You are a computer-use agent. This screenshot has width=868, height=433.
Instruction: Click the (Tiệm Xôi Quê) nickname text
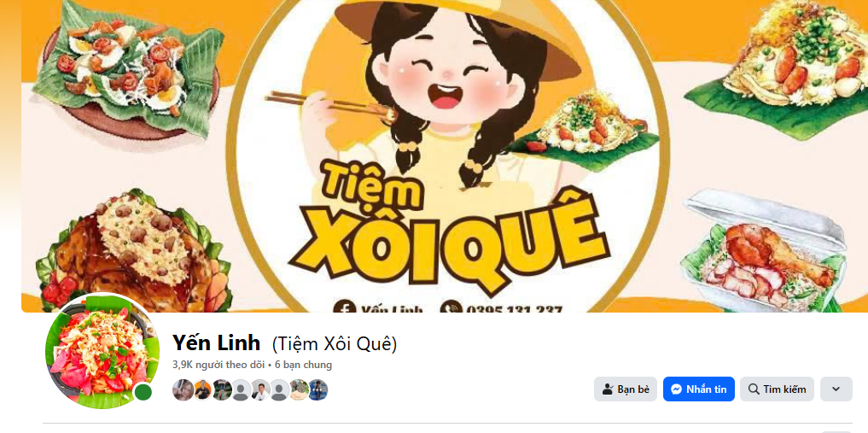pos(335,344)
